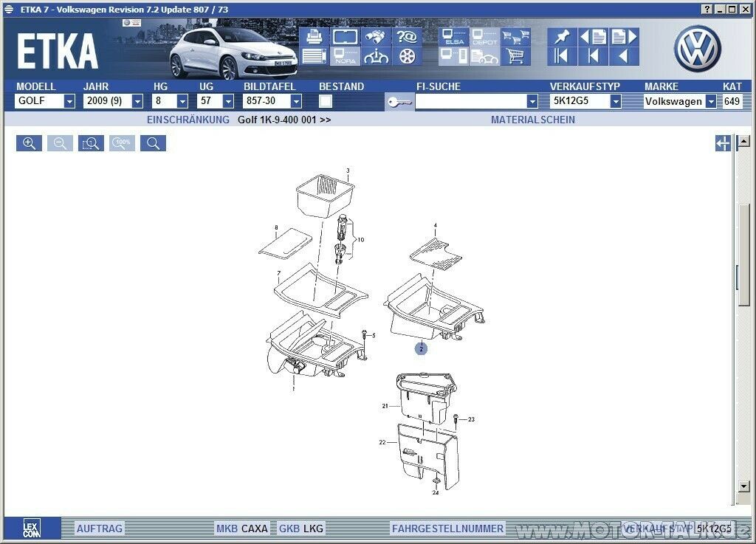Image resolution: width=756 pixels, height=544 pixels.
Task: Click part number 3 label in diagram
Action: (348, 171)
